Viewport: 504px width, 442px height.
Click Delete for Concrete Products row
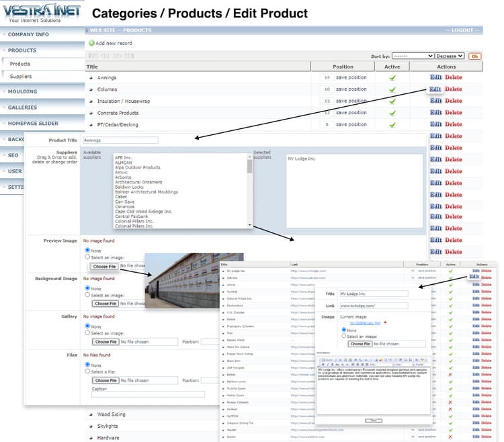pos(454,113)
